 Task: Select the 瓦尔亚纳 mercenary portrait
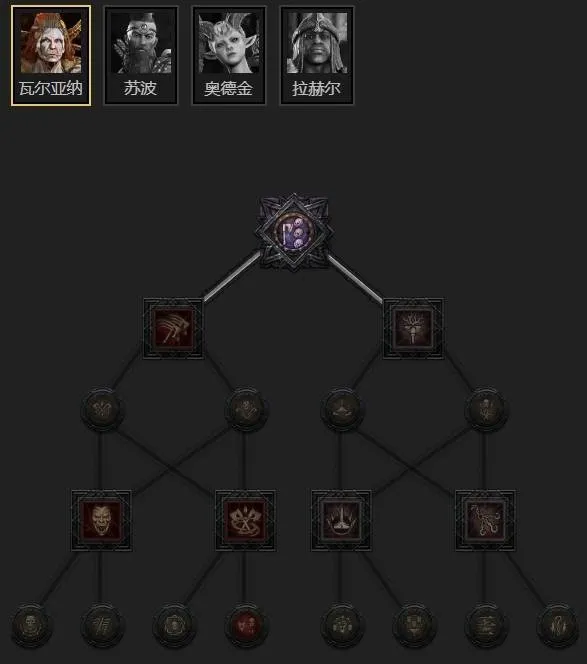pyautogui.click(x=51, y=55)
